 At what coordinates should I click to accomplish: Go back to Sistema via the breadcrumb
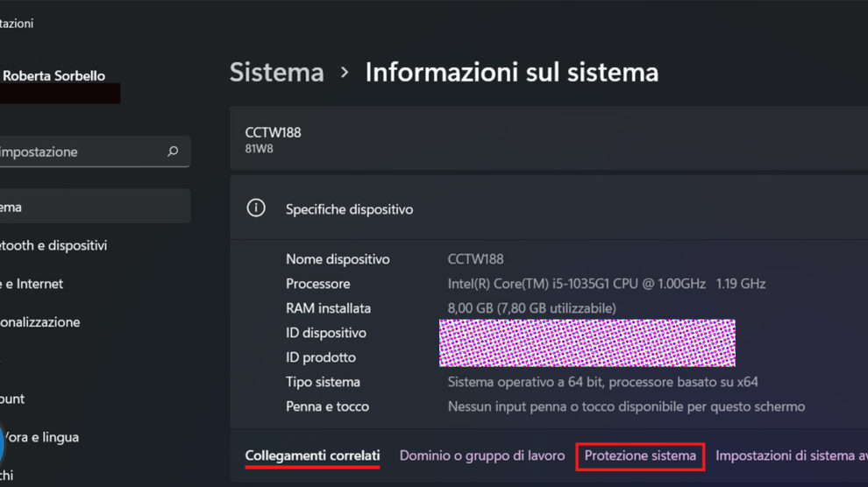pos(276,72)
